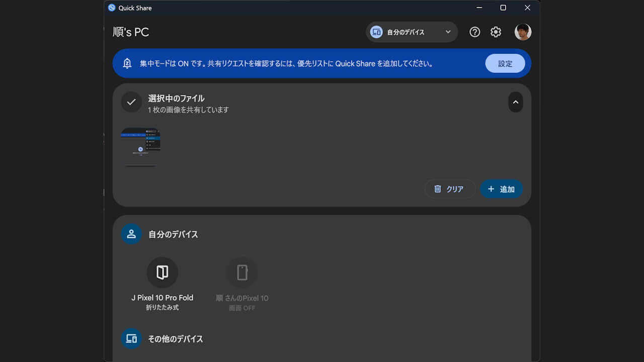Click the 設定 button in the focus mode banner
The image size is (644, 362).
pos(505,64)
